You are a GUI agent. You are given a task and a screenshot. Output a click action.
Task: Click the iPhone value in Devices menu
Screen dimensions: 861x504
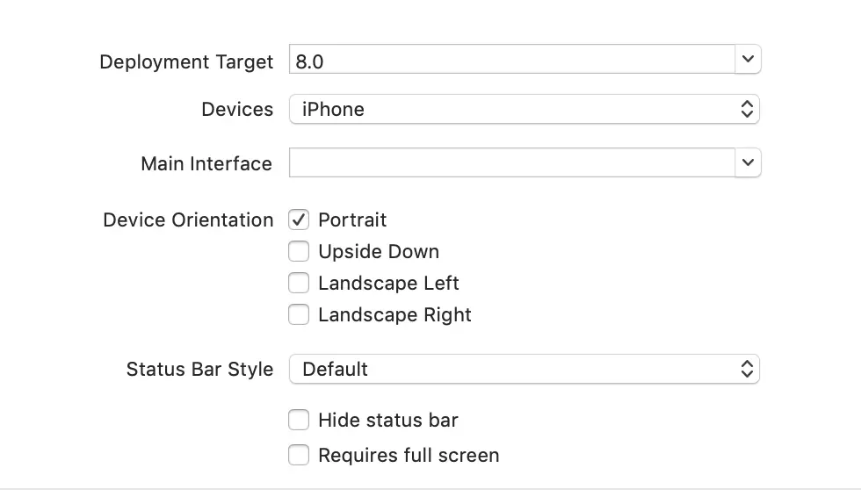[333, 110]
